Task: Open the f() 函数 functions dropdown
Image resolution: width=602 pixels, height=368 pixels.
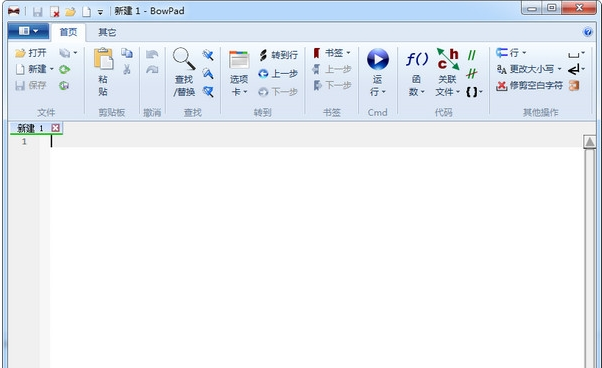Action: tap(417, 73)
